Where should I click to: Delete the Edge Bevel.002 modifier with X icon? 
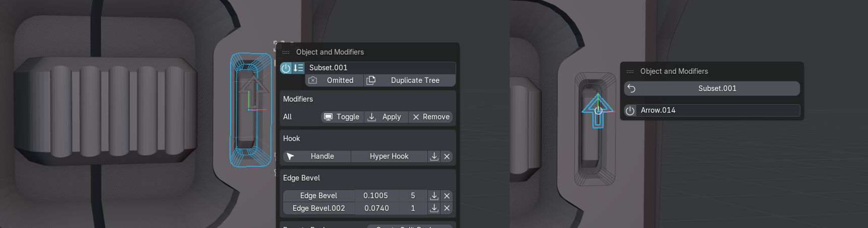coord(447,208)
